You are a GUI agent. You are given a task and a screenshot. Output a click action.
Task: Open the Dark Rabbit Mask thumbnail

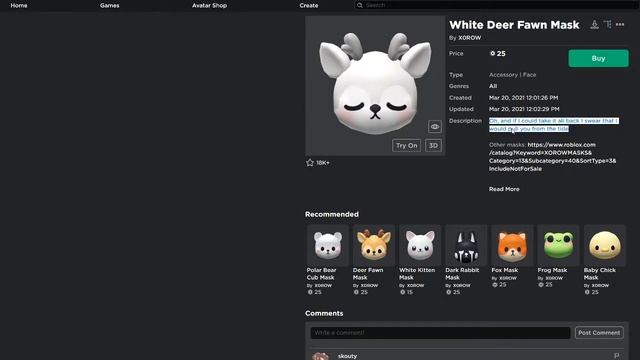point(466,245)
